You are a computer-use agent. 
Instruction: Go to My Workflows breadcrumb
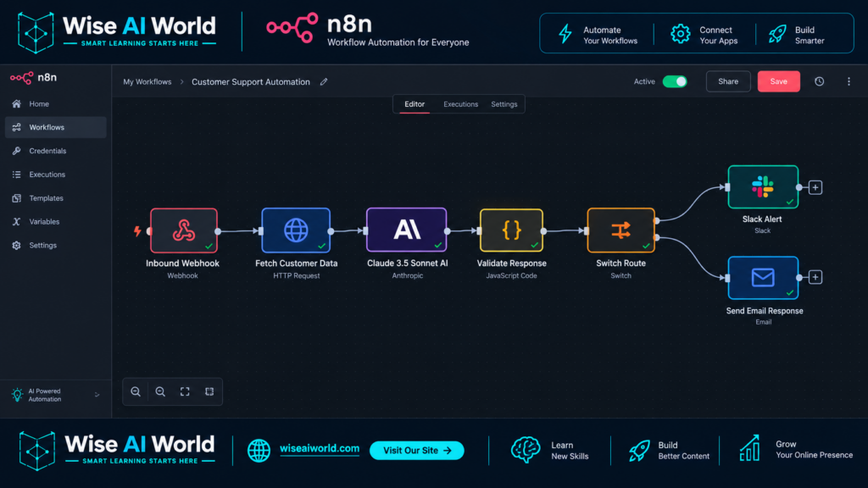pos(147,82)
